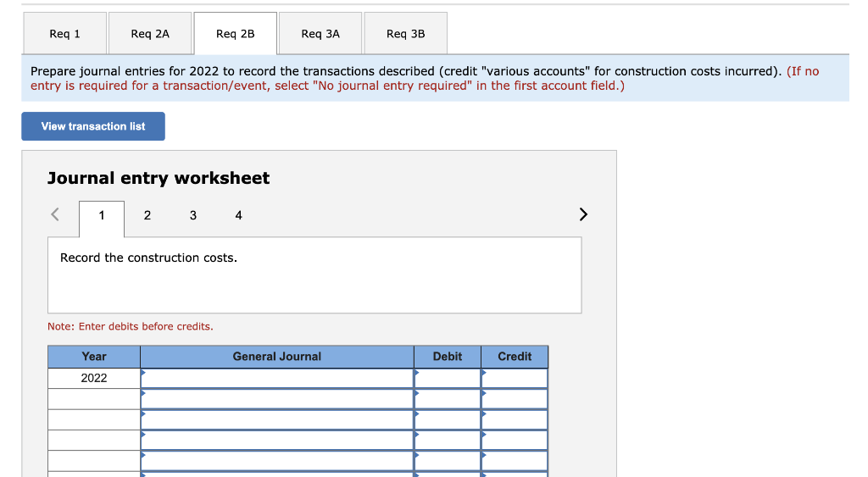Open General Journal account dropdown in second row
The height and width of the screenshot is (477, 868).
[x=277, y=399]
